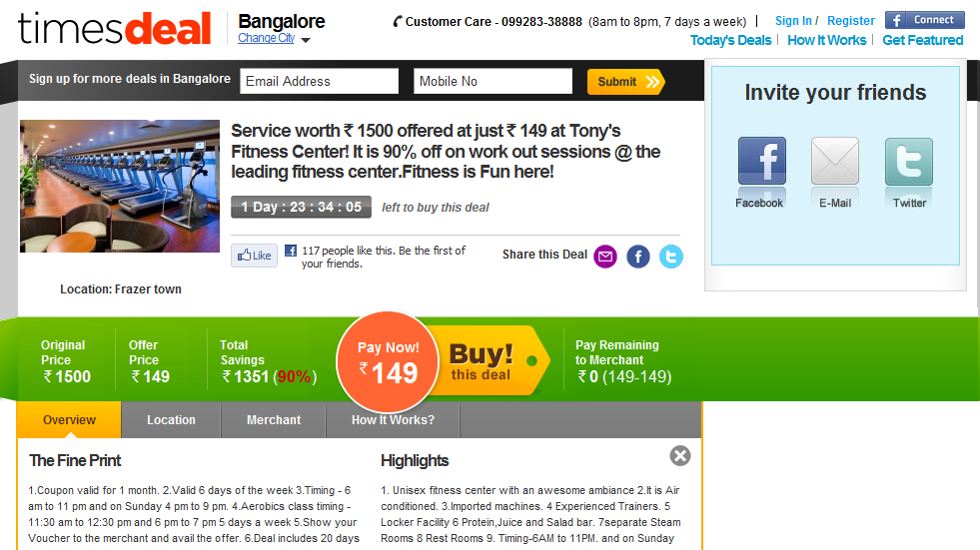Screen dimensions: 980x550
Task: Share this deal via purple email icon
Action: [x=605, y=256]
